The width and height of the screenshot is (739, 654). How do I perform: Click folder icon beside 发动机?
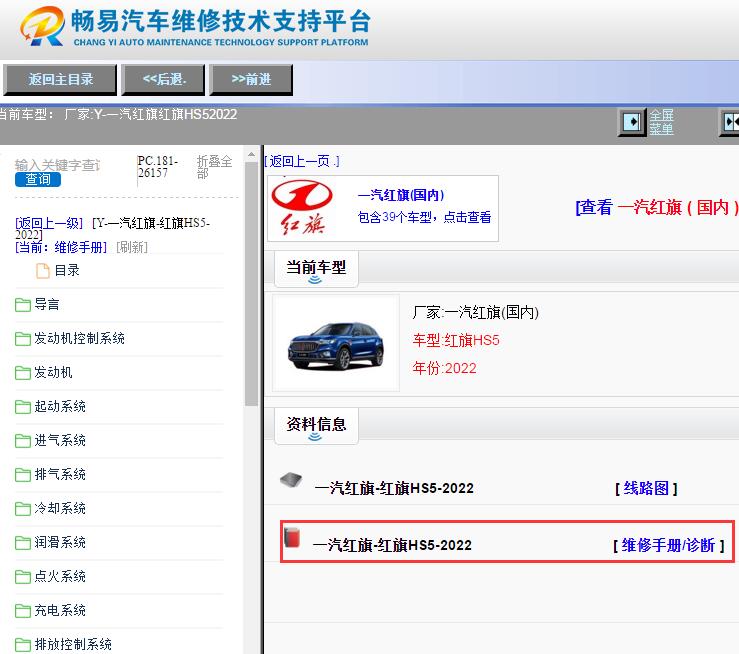[23, 373]
